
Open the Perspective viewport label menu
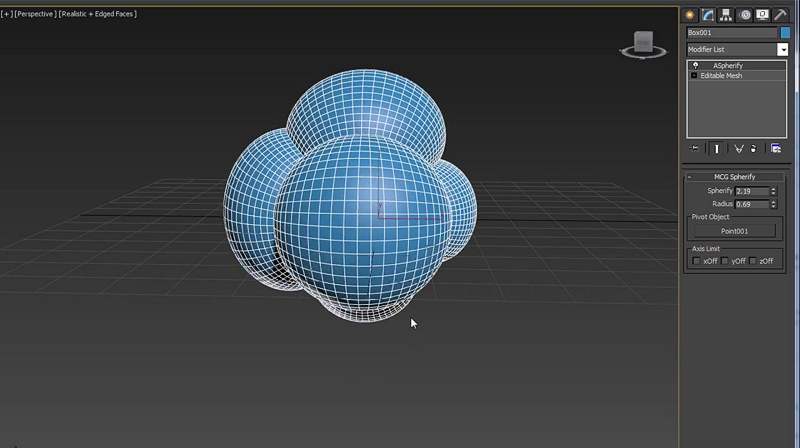34,14
